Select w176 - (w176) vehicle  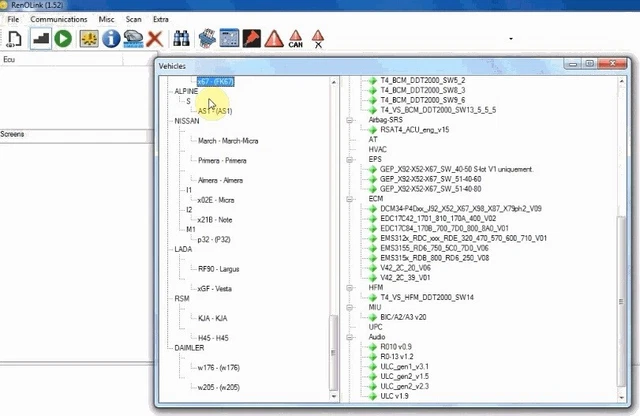click(219, 367)
